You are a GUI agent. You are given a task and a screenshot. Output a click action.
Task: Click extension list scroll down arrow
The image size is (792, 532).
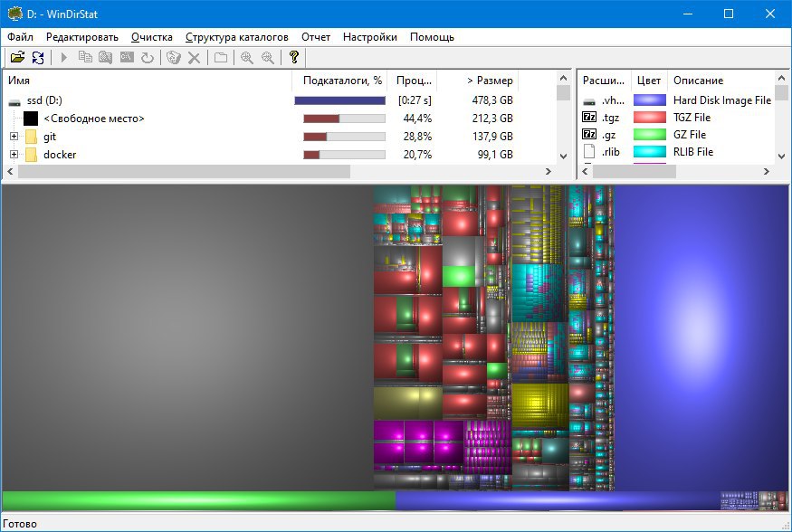click(781, 157)
